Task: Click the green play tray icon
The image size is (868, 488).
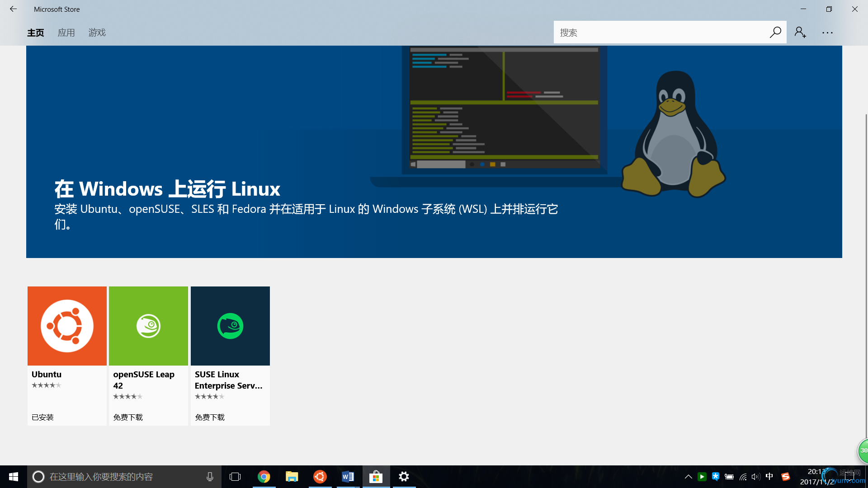Action: click(702, 477)
